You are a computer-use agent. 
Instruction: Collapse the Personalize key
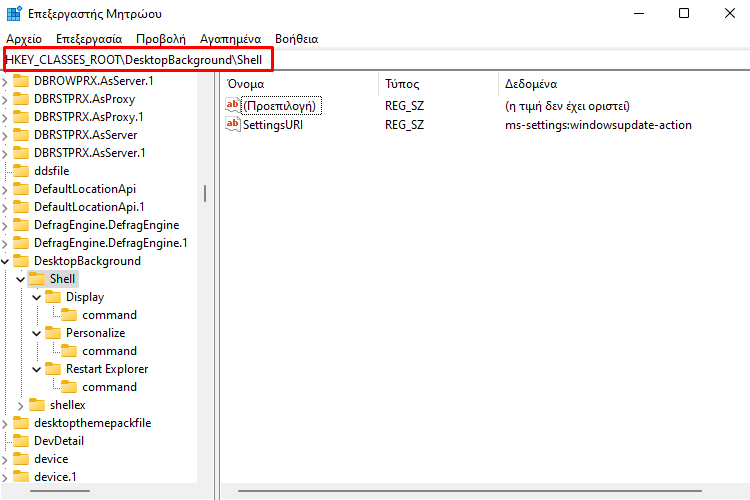(x=37, y=333)
